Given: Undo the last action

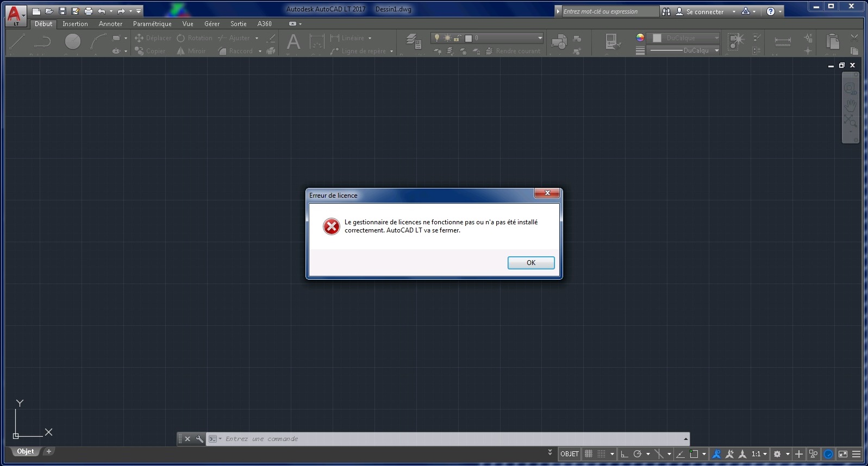Looking at the screenshot, I should (102, 11).
